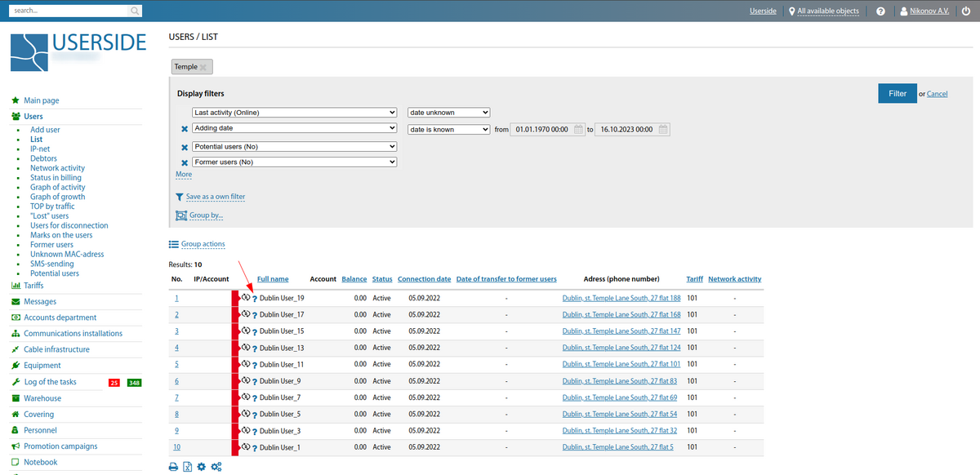Open the Last activity (Online) dropdown
Screen dimensions: 980x475
294,113
